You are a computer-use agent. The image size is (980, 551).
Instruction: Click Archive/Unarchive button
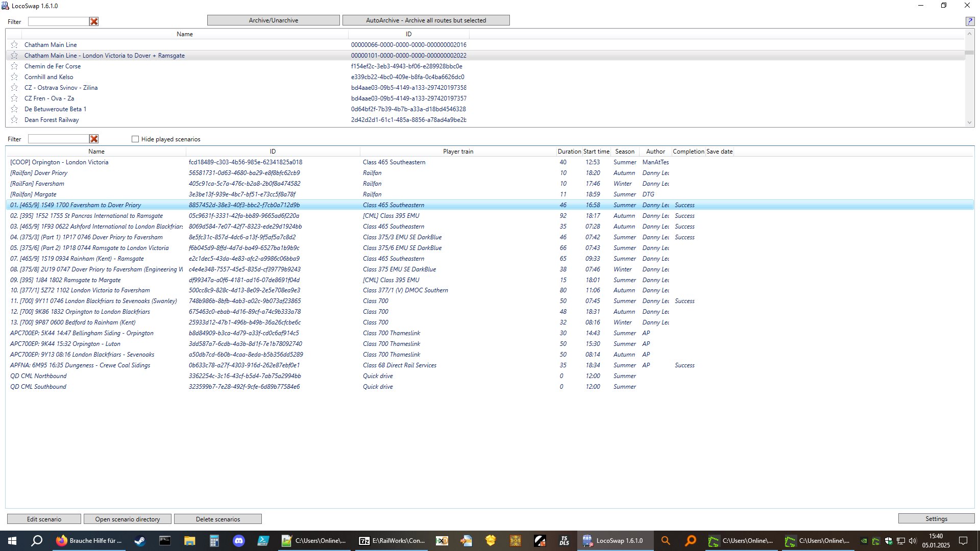click(274, 20)
